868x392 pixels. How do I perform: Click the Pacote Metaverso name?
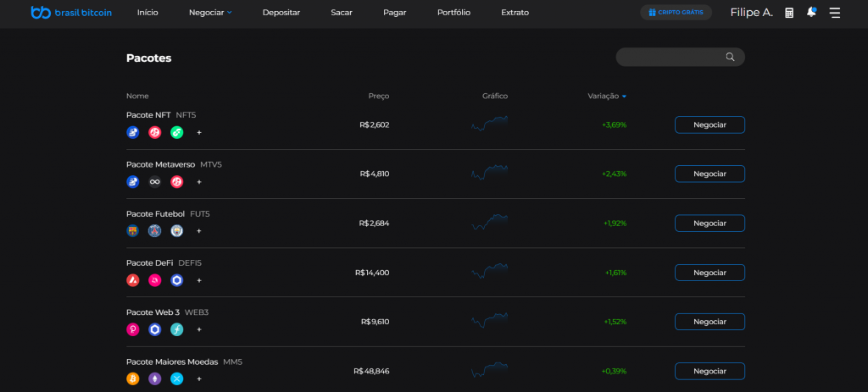160,164
